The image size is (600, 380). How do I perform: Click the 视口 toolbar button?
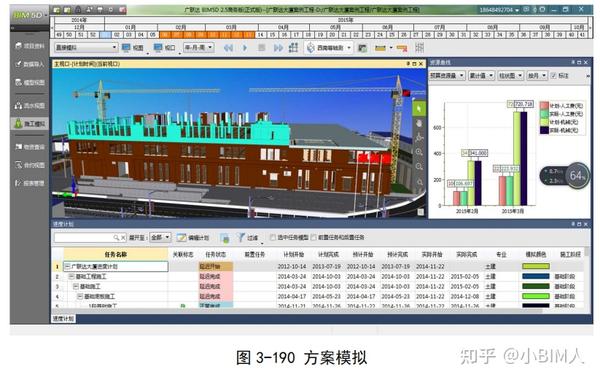(164, 48)
